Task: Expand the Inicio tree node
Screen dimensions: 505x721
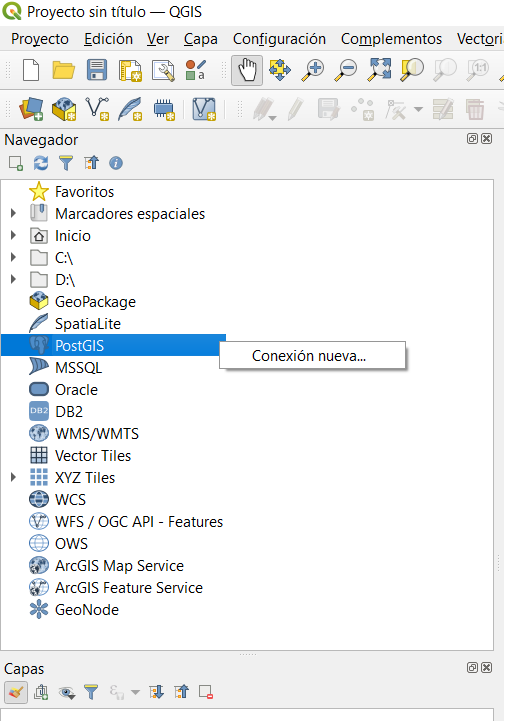Action: tap(13, 235)
